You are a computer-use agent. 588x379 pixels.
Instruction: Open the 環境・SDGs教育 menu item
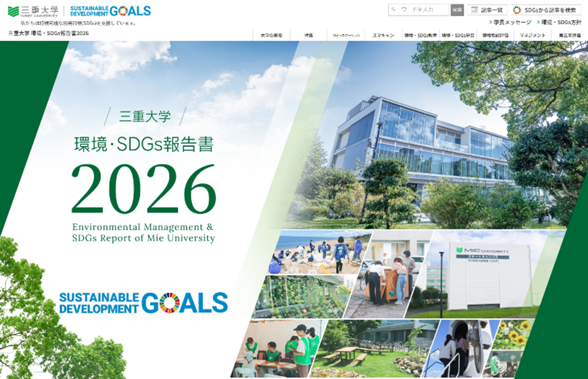[421, 35]
